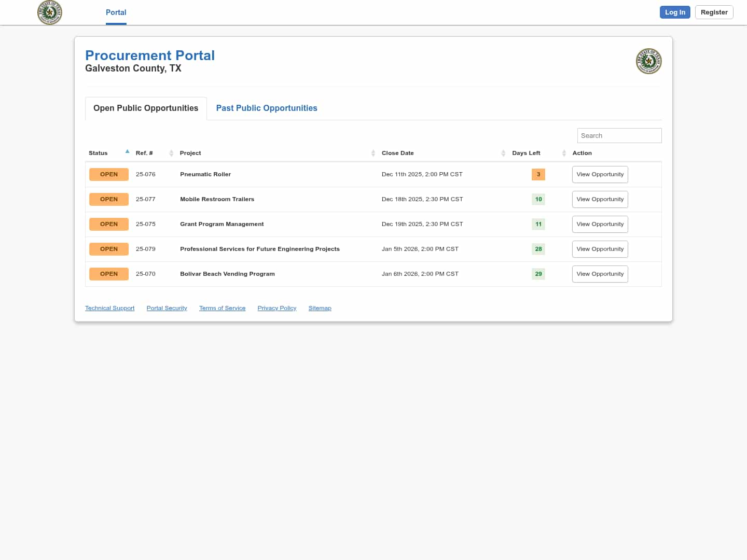Sort by Ref. # column arrows
The width and height of the screenshot is (747, 560).
pyautogui.click(x=171, y=153)
